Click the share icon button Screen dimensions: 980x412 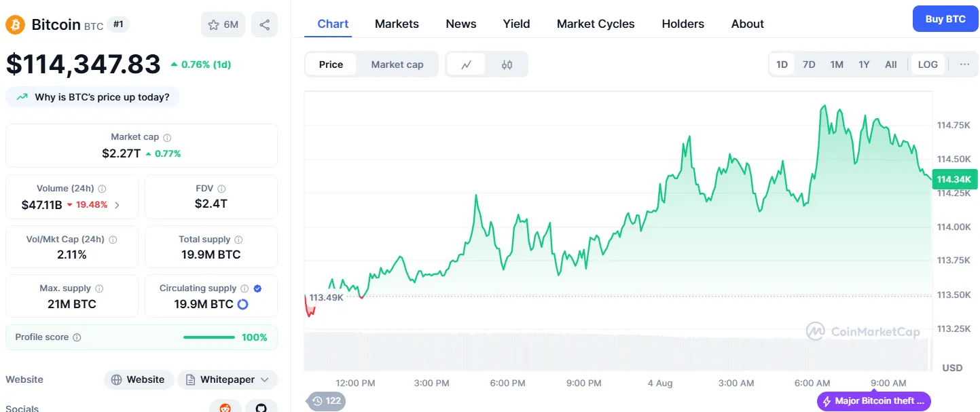(264, 25)
